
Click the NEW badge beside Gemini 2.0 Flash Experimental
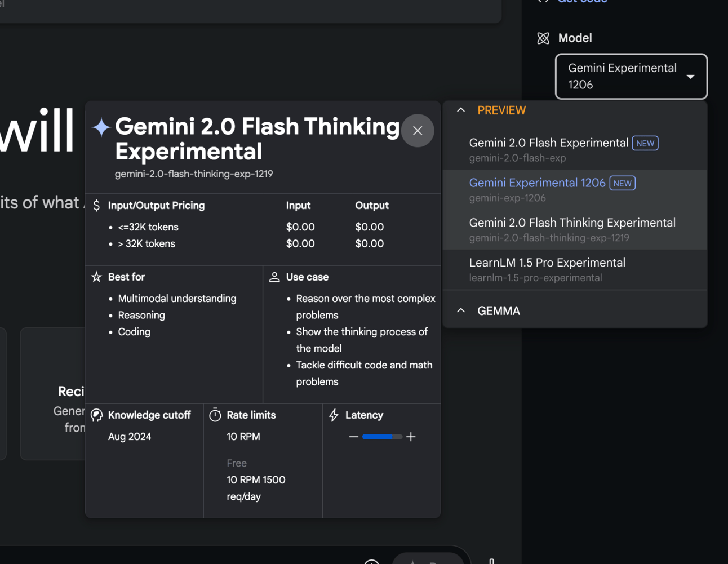pos(645,143)
